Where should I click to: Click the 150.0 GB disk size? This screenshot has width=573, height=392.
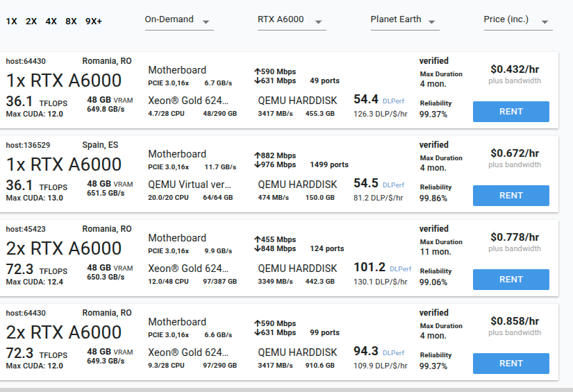319,198
